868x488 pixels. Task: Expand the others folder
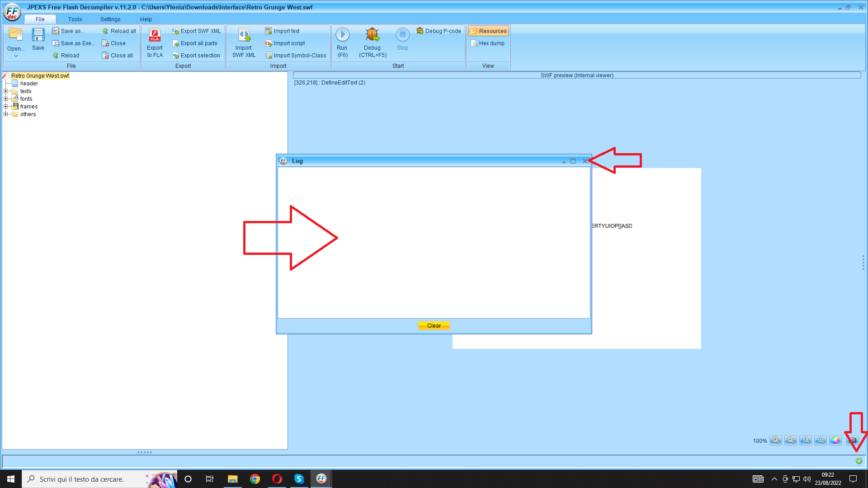(6, 114)
